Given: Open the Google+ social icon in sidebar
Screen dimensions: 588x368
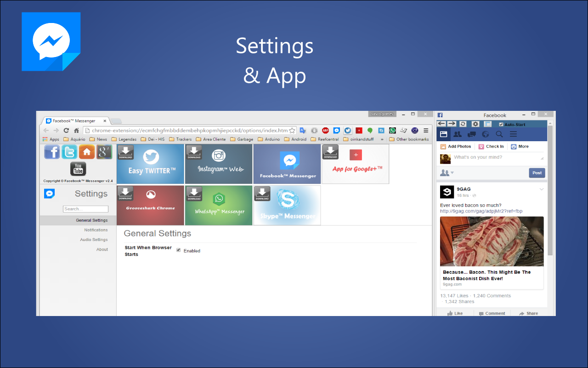Looking at the screenshot, I should (104, 152).
